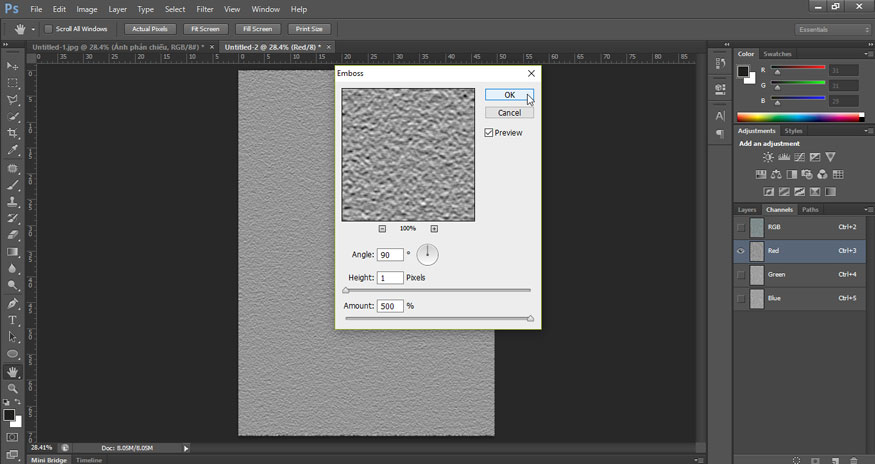Select the Crop tool
Image resolution: width=875 pixels, height=464 pixels.
[12, 133]
